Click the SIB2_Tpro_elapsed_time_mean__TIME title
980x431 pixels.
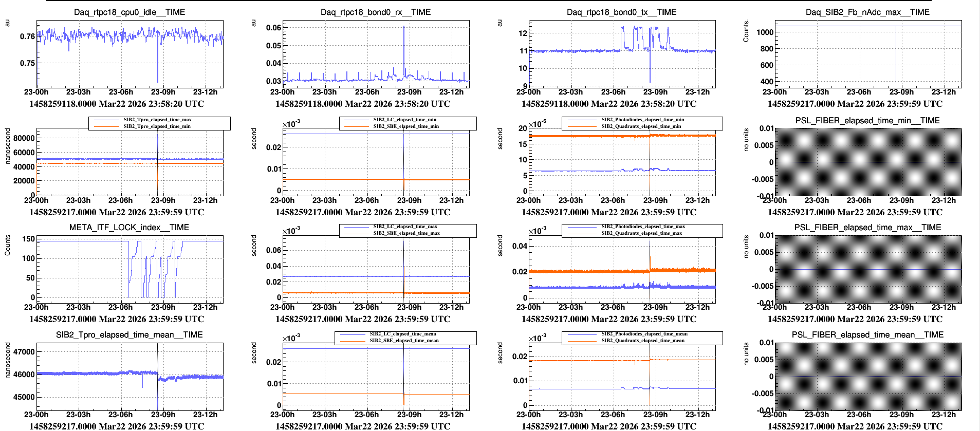[130, 334]
